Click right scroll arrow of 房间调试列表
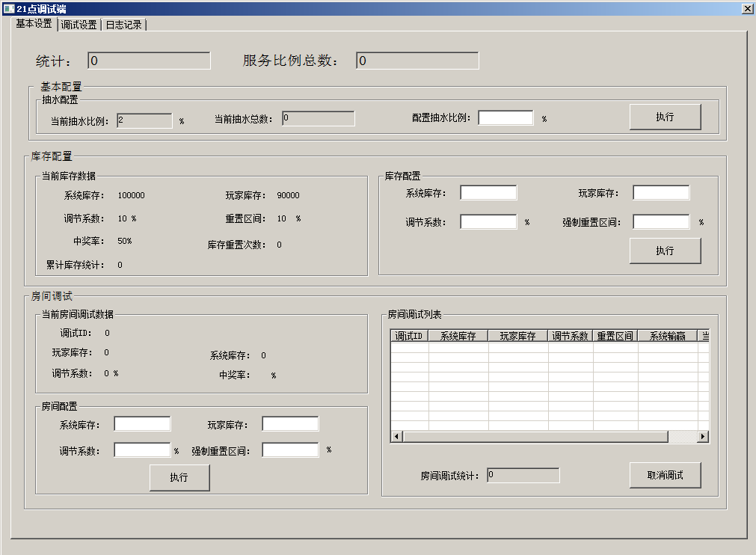The width and height of the screenshot is (756, 555). [702, 436]
